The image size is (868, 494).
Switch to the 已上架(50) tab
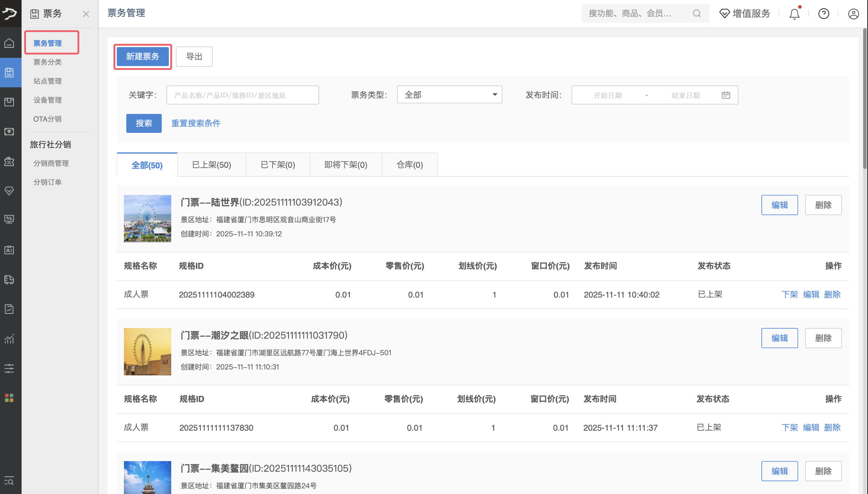[211, 165]
